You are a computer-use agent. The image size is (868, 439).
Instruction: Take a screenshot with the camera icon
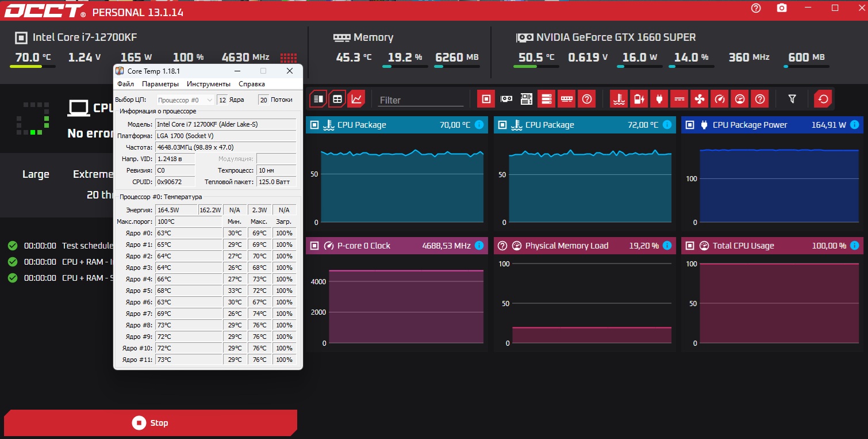pos(782,8)
